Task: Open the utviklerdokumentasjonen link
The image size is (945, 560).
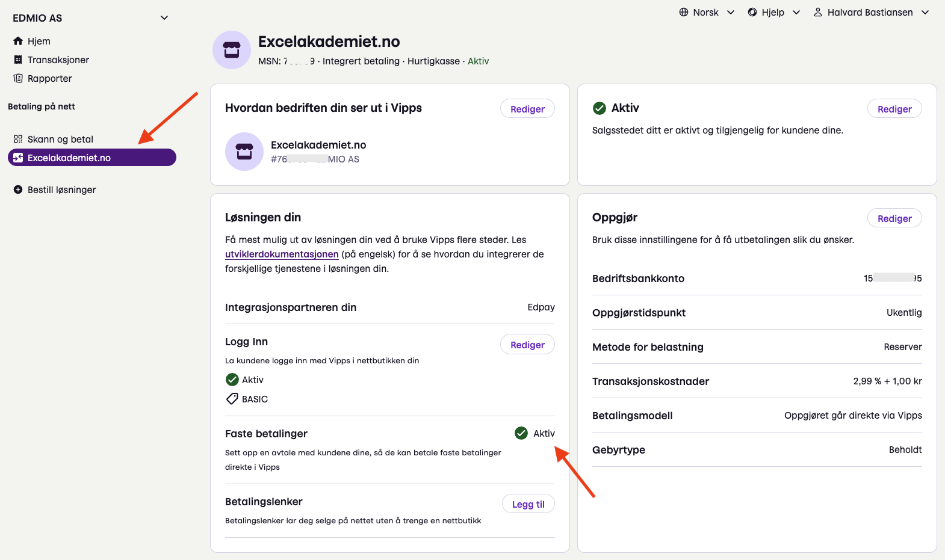Action: tap(282, 254)
